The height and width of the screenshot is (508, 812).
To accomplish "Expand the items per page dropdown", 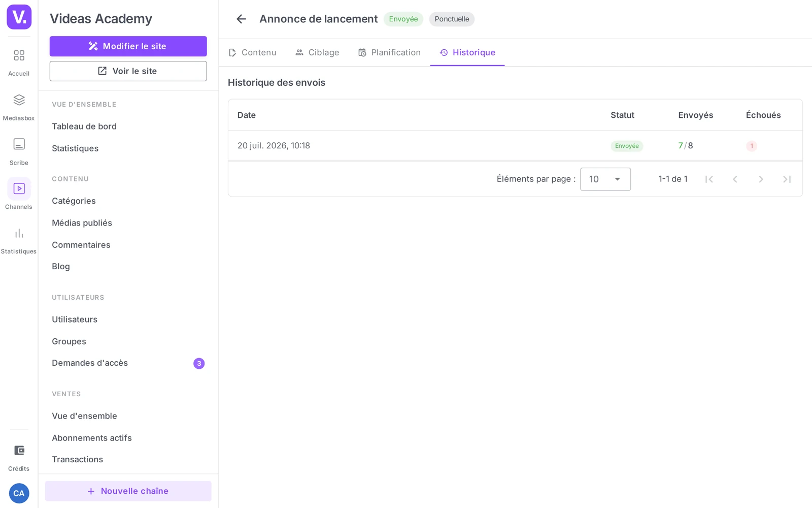I will click(605, 179).
